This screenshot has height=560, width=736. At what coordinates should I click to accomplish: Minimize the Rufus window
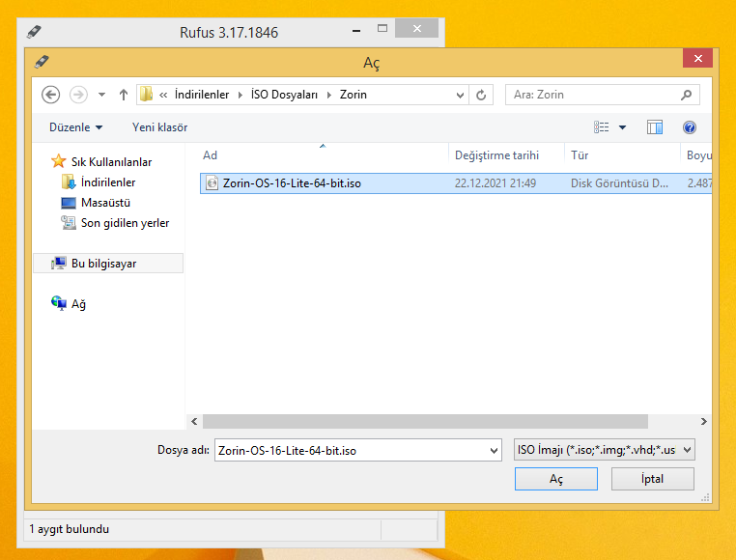click(x=356, y=31)
